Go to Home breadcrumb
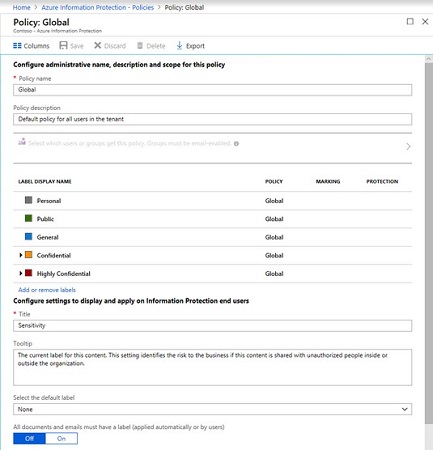433x450 pixels. 21,7
